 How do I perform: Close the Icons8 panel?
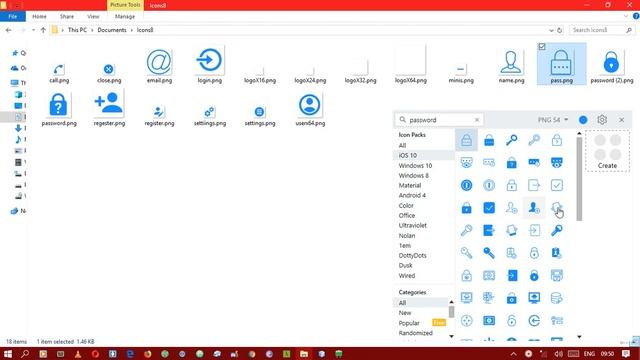pyautogui.click(x=621, y=120)
